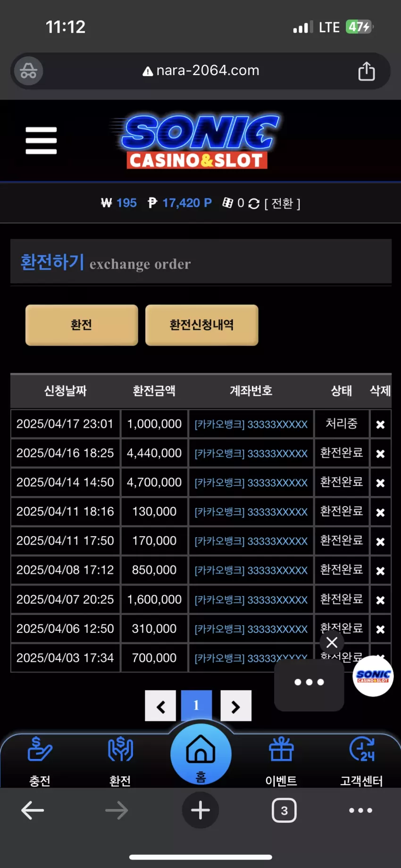Open the hamburger menu icon
This screenshot has height=868, width=401.
[41, 140]
